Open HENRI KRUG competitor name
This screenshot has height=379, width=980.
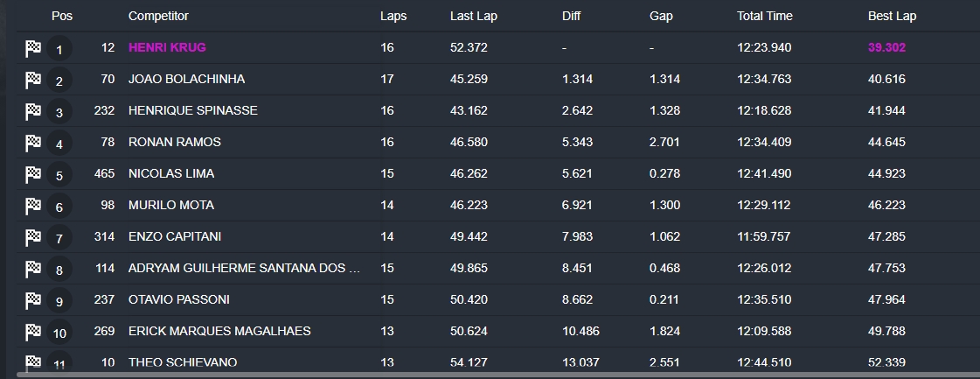coord(167,47)
